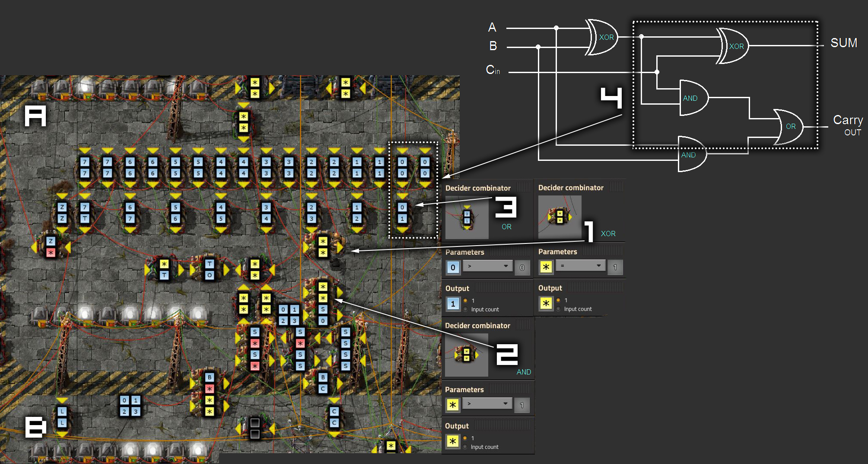Open the equals comparator dropdown in XOR panel

coord(580,266)
